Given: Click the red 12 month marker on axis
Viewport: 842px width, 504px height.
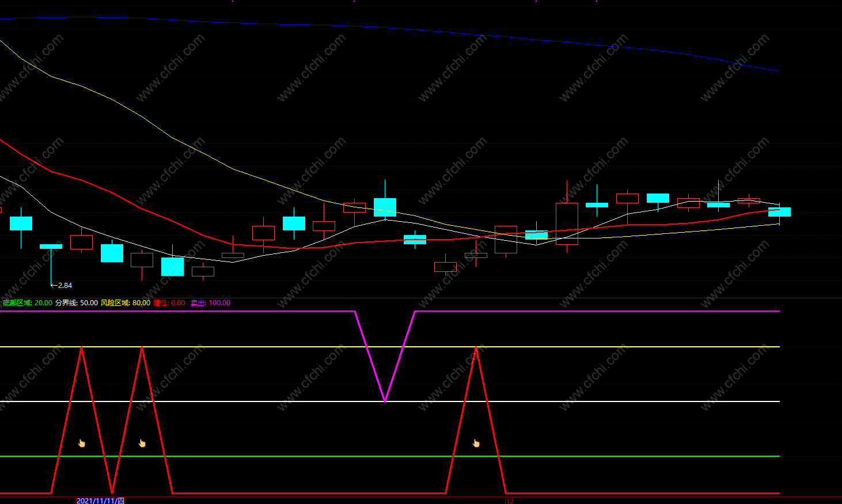Looking at the screenshot, I should tap(510, 501).
